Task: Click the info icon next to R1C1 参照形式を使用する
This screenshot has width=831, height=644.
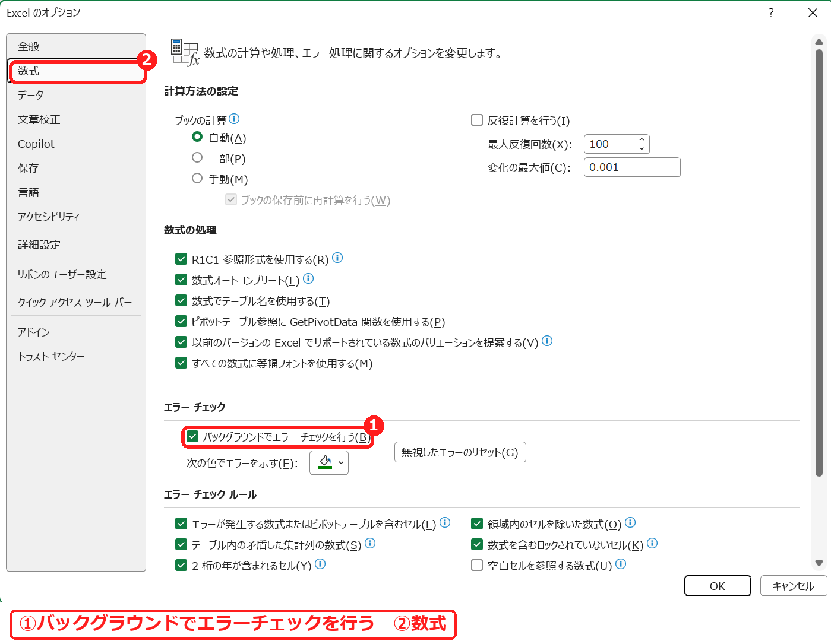Action: pos(337,258)
